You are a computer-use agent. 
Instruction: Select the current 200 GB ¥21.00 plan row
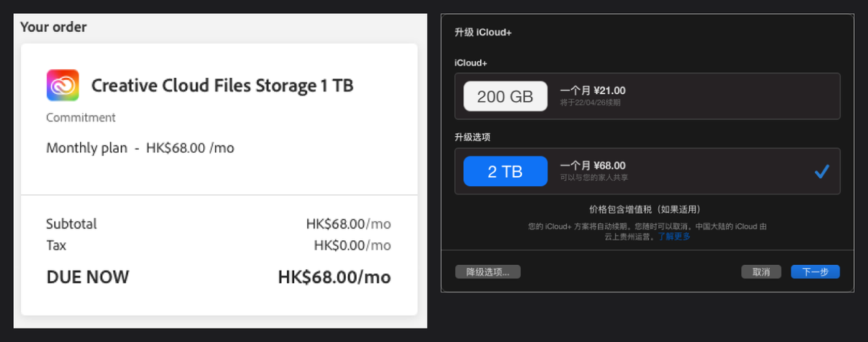click(x=647, y=96)
